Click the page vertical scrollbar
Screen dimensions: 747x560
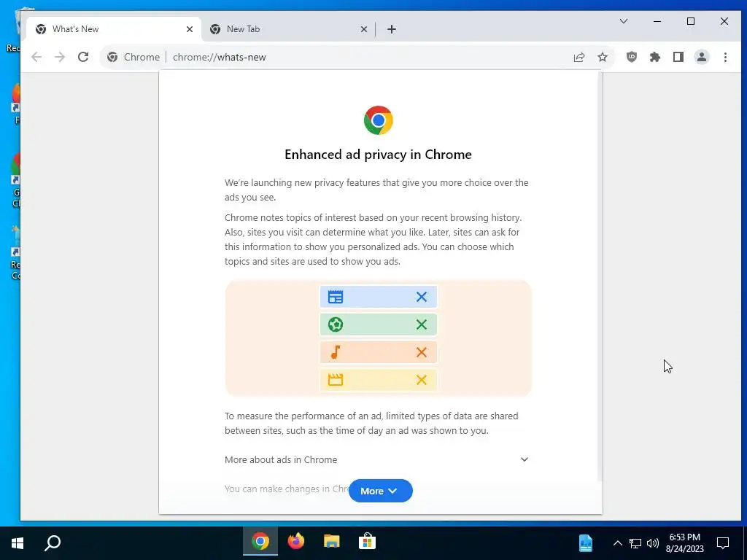(x=600, y=276)
